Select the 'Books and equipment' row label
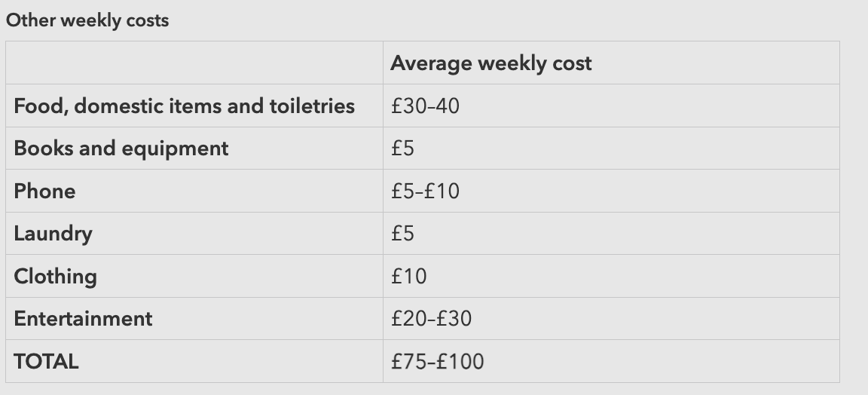Viewport: 868px width, 395px height. (121, 149)
